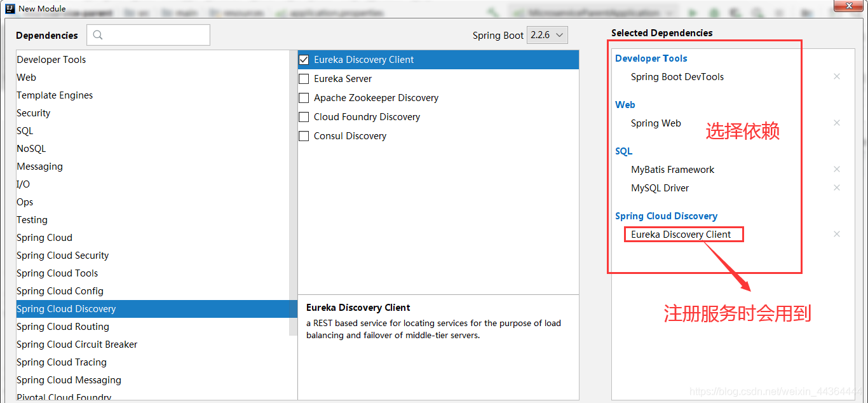Image resolution: width=868 pixels, height=403 pixels.
Task: Tick Cloud Foundry Discovery checkbox
Action: 304,117
